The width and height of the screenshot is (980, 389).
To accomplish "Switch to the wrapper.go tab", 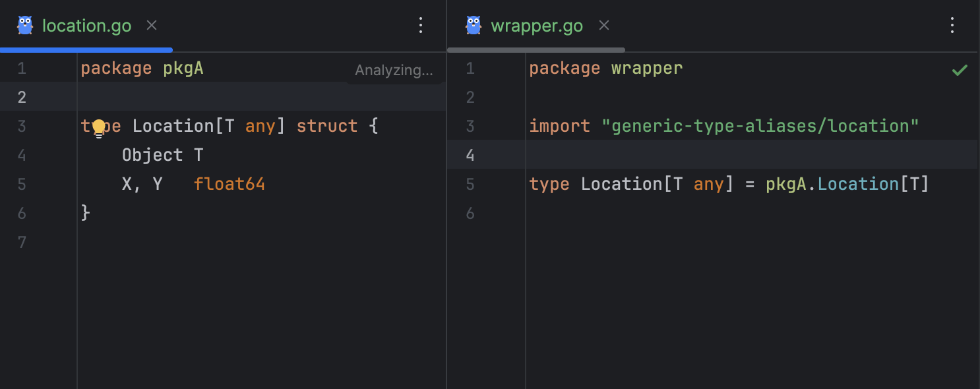I will coord(537,26).
